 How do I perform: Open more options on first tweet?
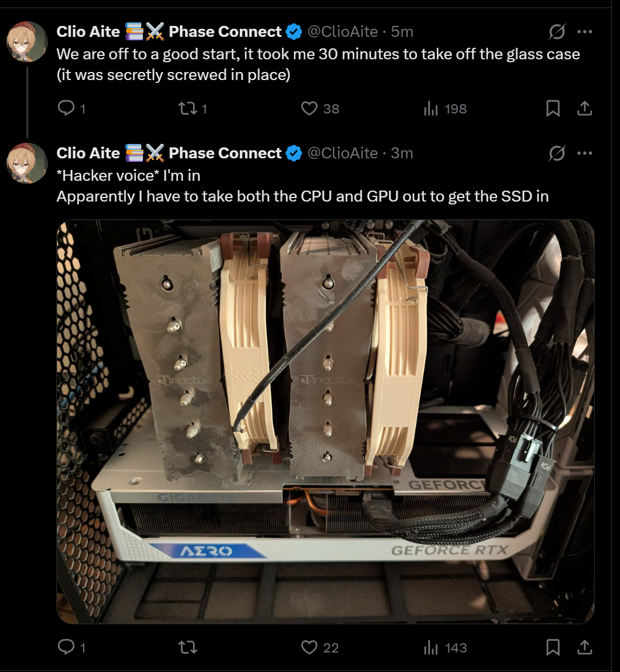(x=585, y=31)
